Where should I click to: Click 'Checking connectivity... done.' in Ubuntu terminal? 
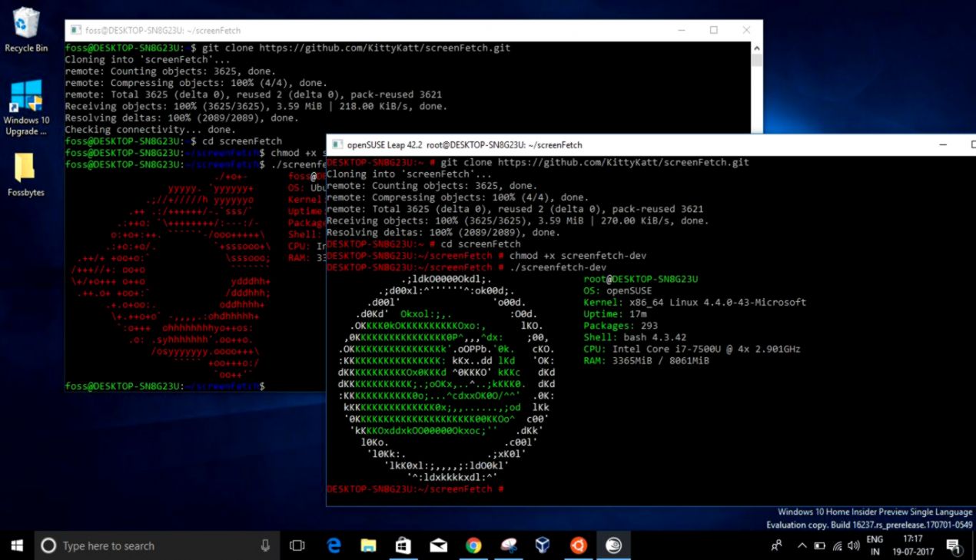(x=151, y=130)
